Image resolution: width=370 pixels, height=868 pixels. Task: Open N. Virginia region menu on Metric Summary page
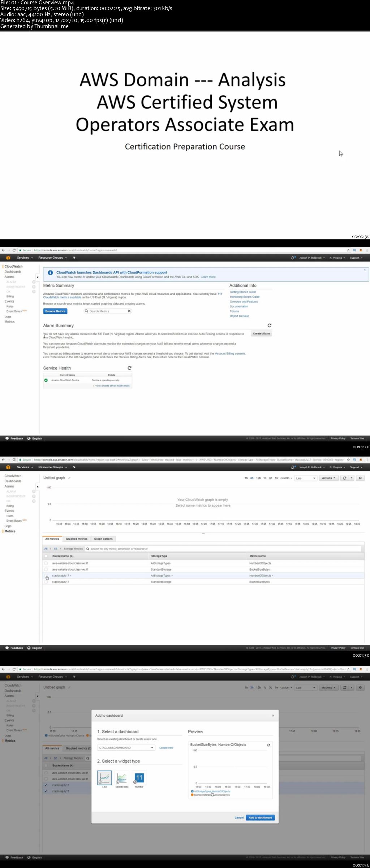click(337, 258)
